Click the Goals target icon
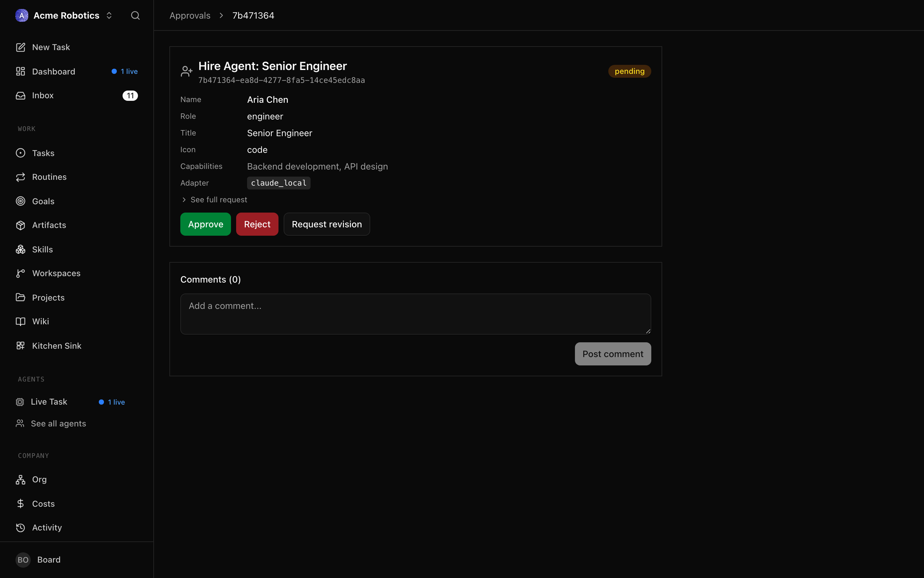Viewport: 924px width, 578px height. coord(21,201)
